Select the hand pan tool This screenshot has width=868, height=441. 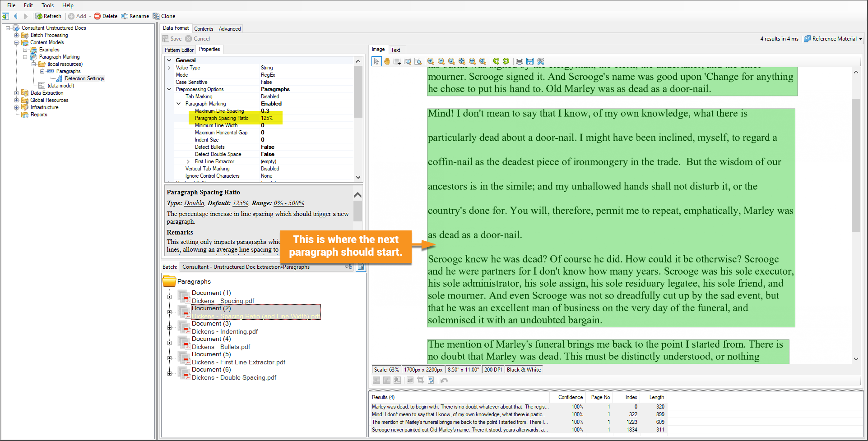(387, 61)
